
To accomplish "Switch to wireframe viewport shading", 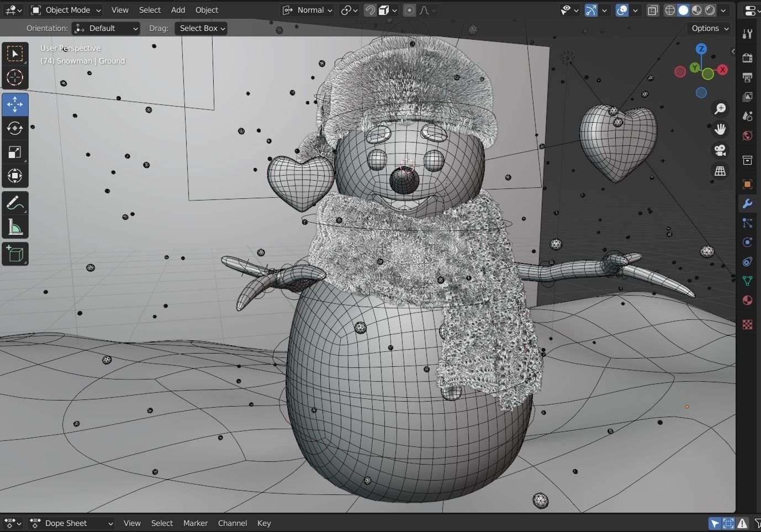I will point(670,10).
